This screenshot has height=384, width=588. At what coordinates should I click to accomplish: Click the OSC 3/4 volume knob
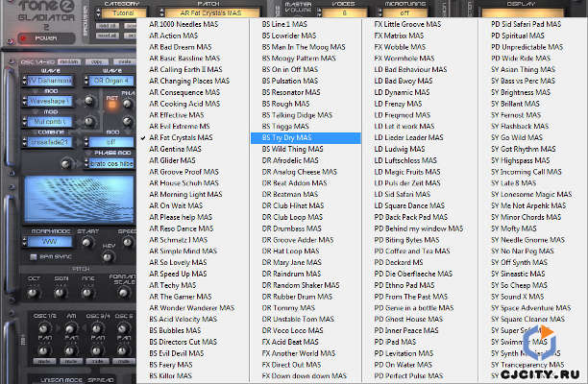click(97, 328)
